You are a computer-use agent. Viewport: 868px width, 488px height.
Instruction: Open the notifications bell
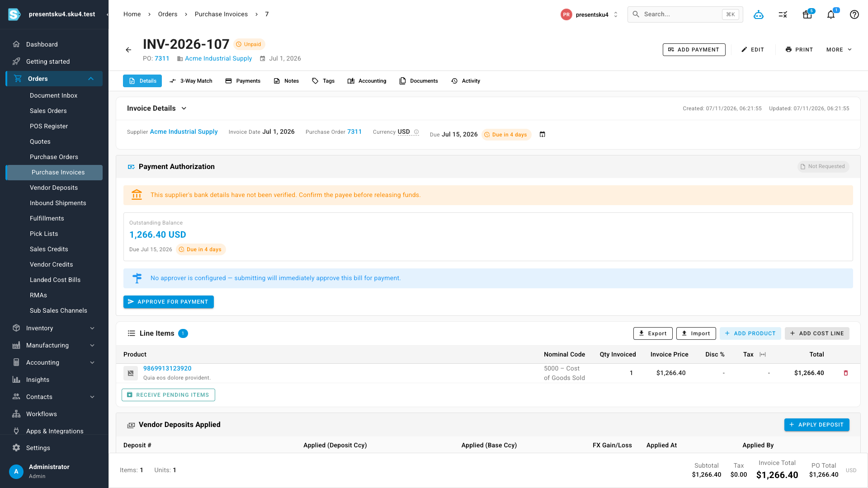(831, 14)
